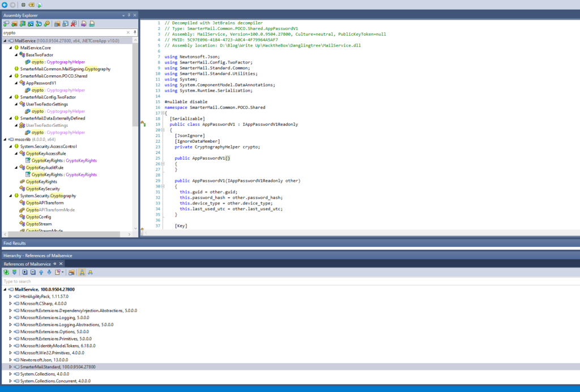
Task: Click the blue NuGet folder icon with plus
Action: coord(31,24)
